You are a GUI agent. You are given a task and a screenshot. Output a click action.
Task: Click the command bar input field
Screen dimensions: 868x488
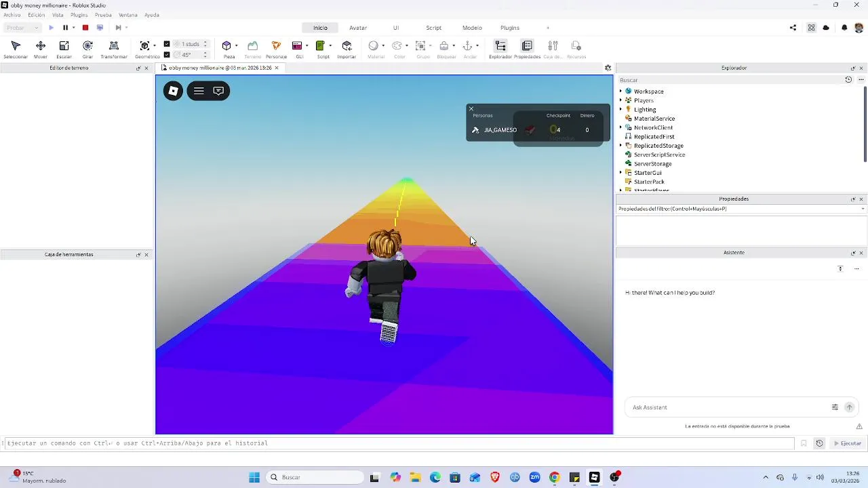coord(399,443)
